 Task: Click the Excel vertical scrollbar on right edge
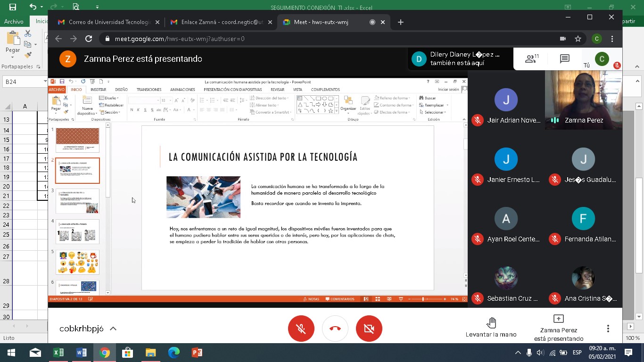(639, 226)
